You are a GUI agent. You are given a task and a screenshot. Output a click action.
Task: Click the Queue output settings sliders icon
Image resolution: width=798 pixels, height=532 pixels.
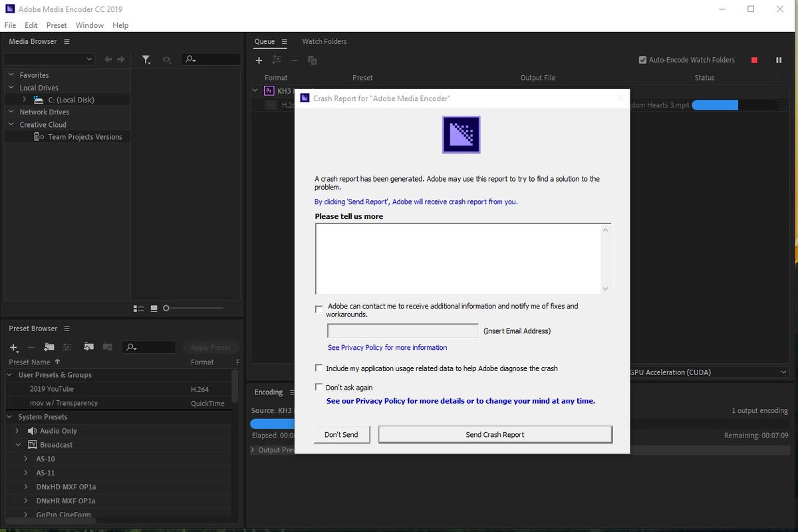[277, 61]
